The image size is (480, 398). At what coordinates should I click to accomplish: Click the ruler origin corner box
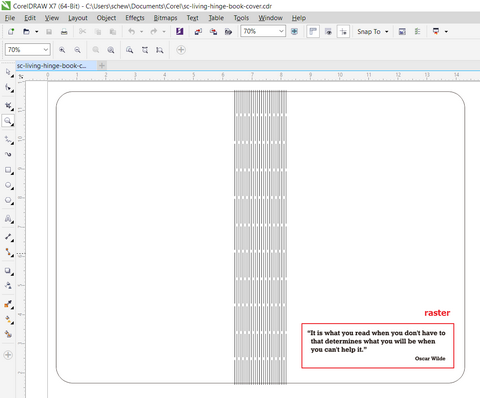pyautogui.click(x=21, y=76)
